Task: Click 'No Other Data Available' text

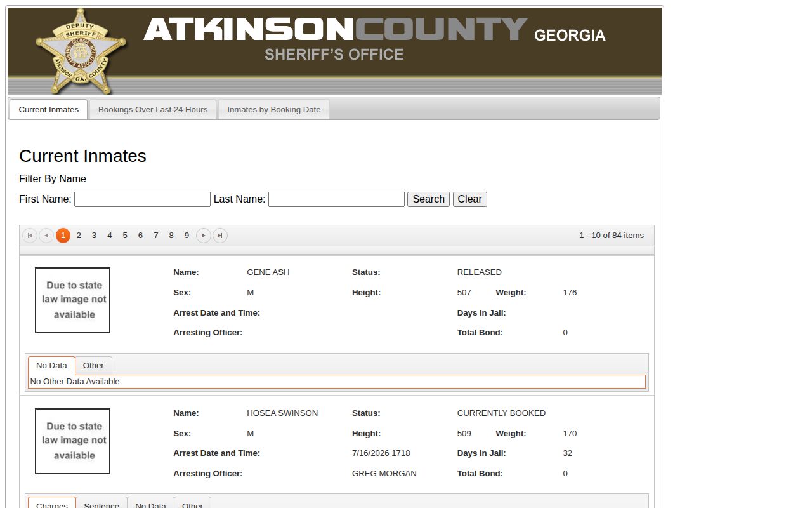Action: 75,382
